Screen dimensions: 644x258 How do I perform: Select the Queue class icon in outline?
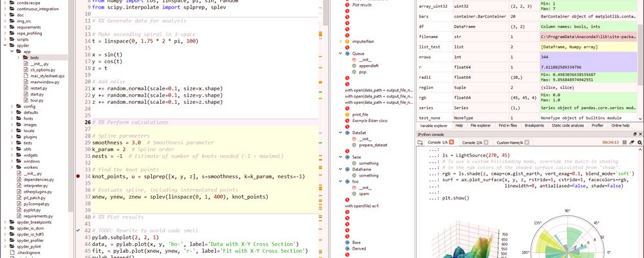tap(348, 54)
